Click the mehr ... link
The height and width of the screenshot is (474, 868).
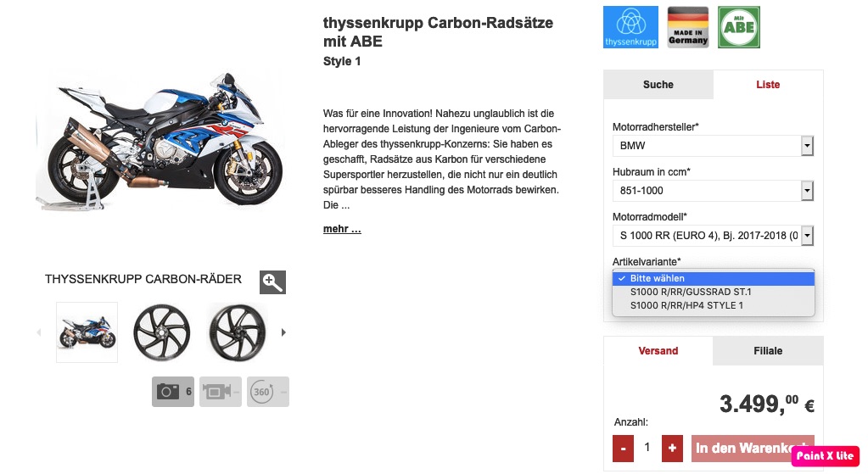(342, 229)
